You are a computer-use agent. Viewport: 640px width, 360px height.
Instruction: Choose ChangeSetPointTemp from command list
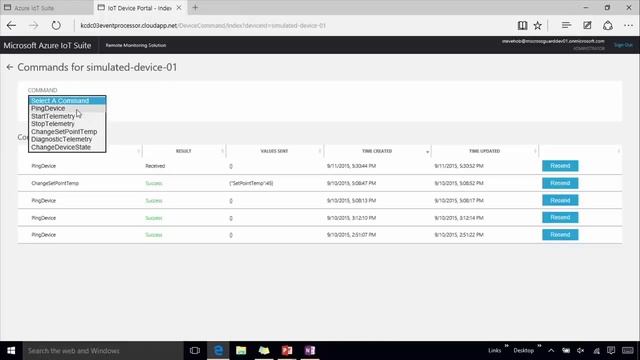(x=67, y=131)
